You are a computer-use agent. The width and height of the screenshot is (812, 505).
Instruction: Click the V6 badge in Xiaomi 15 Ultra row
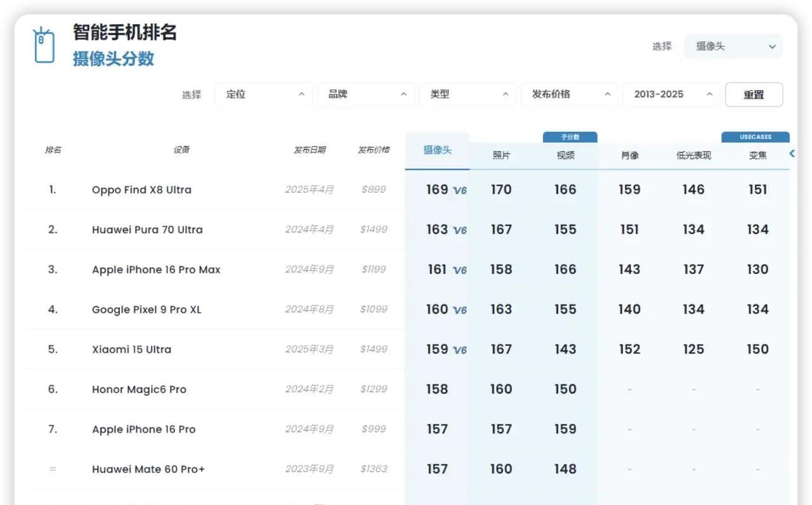pos(460,350)
